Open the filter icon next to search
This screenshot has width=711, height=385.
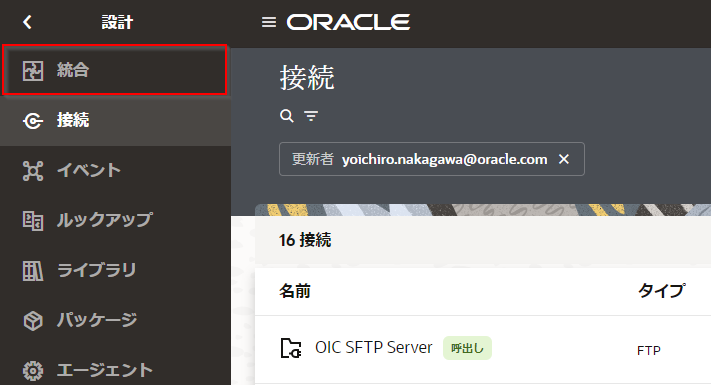311,116
